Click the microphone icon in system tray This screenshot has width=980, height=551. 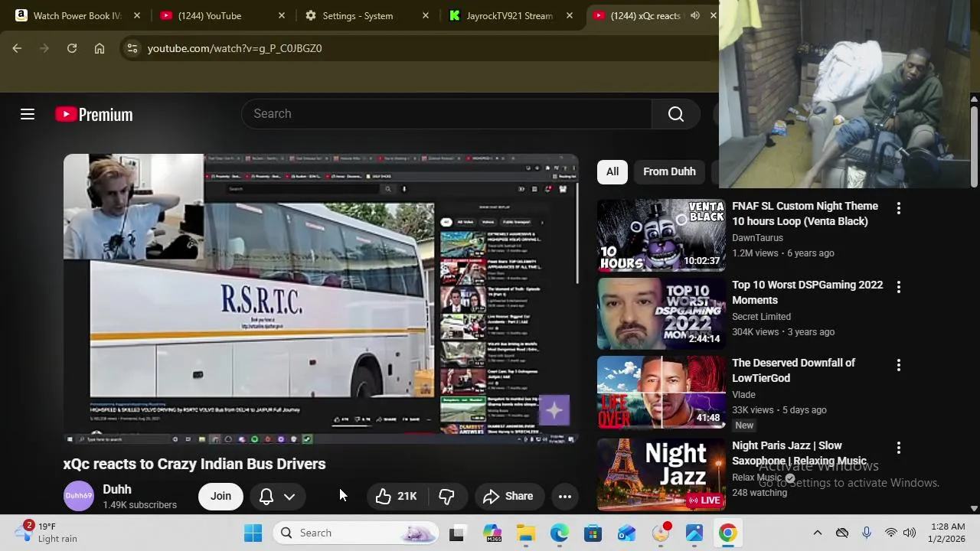tap(867, 533)
